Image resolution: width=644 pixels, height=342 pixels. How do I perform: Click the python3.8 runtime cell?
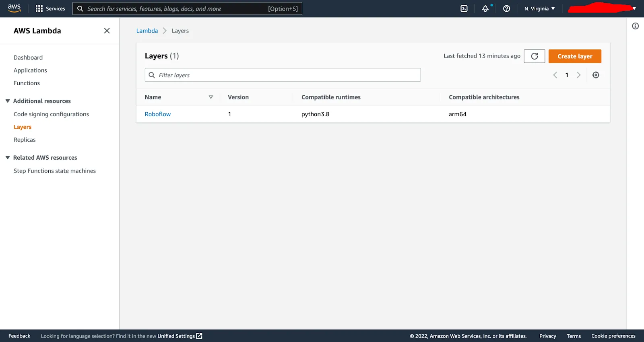point(315,114)
